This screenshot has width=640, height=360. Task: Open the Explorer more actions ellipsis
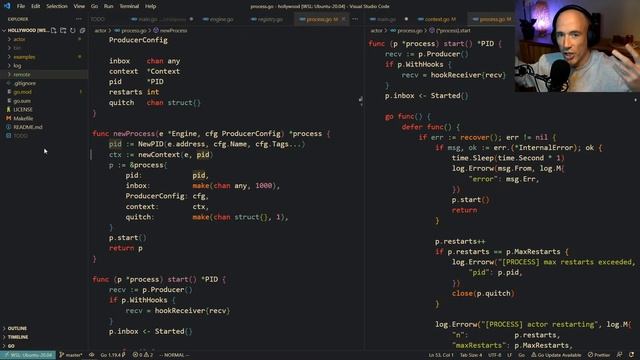coord(79,19)
